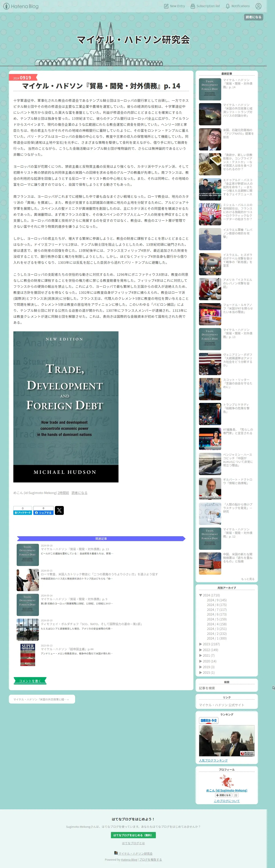
Task: Open the めこん (id:Sugimoto-Mekong) profile link
Action: [x=227, y=790]
